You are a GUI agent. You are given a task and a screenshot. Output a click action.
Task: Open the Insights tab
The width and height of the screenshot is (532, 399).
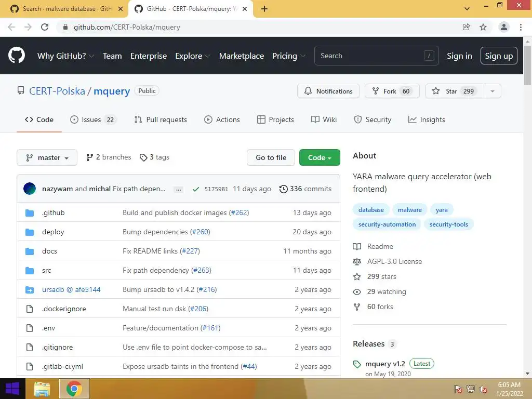coord(427,120)
